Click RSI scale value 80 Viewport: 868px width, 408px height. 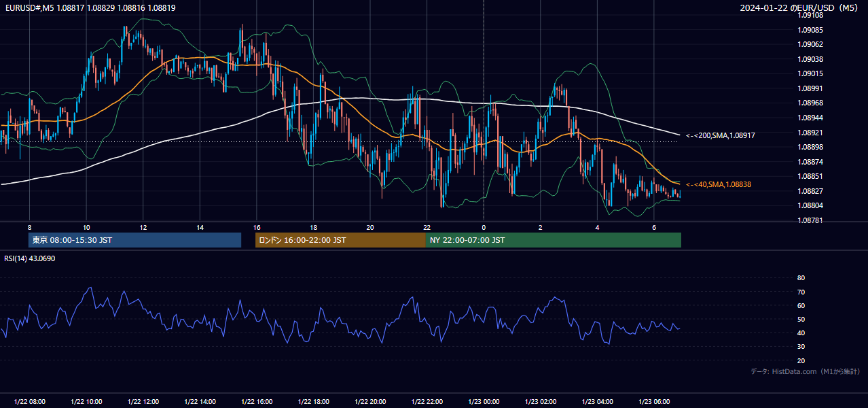[x=801, y=278]
